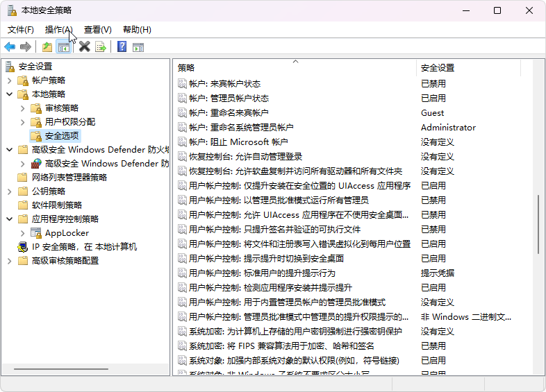Toggle the show/hide action pane icon

tap(138, 47)
